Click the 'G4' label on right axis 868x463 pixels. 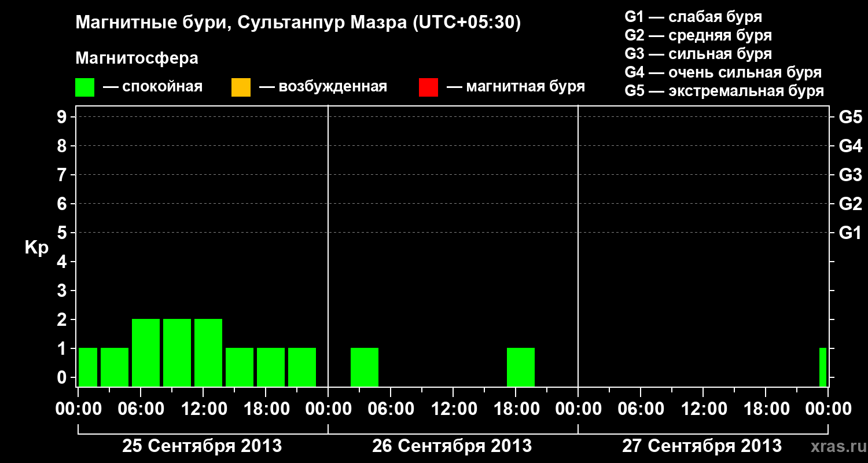(851, 146)
